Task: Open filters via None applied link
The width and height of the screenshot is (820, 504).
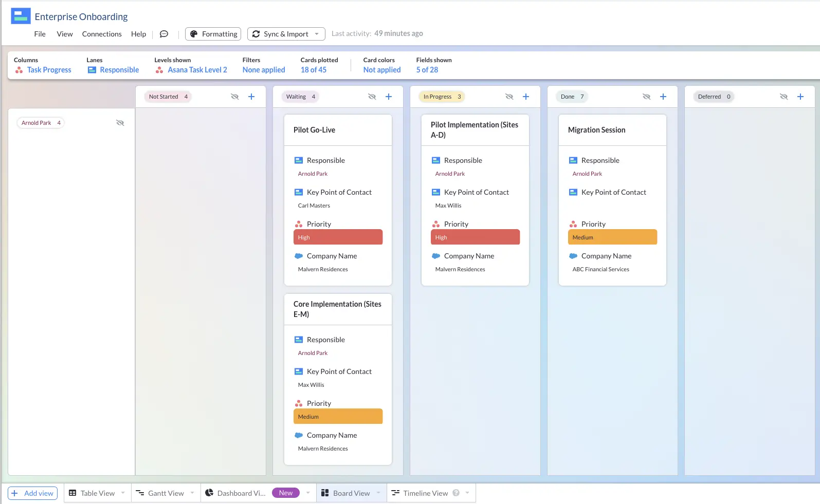Action: tap(264, 70)
